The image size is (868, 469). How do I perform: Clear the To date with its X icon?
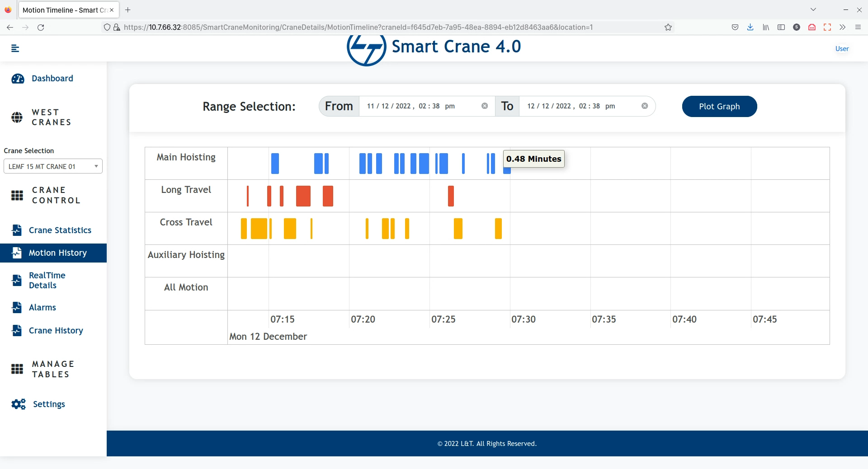[645, 106]
